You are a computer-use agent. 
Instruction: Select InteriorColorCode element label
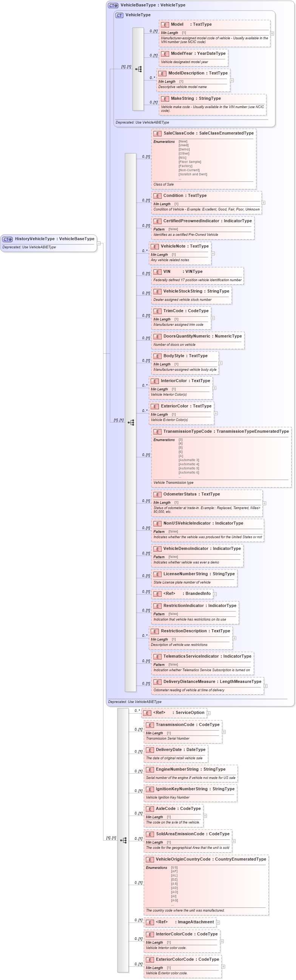coord(174,934)
